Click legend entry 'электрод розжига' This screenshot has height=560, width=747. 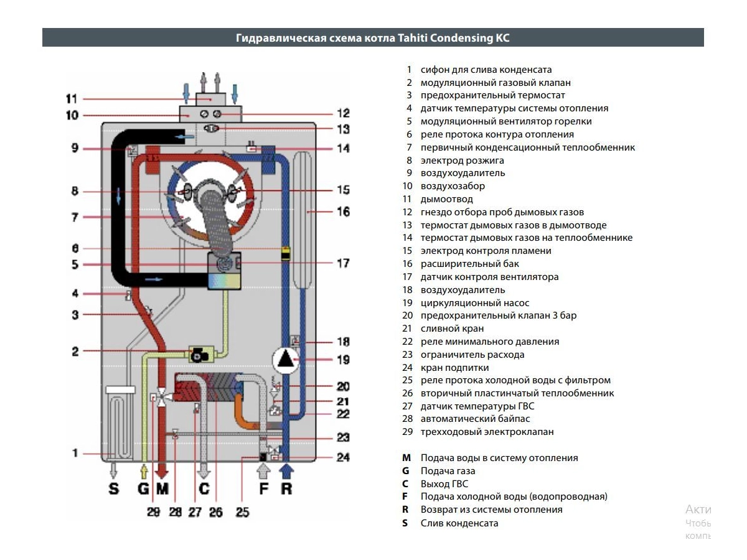coord(463,161)
